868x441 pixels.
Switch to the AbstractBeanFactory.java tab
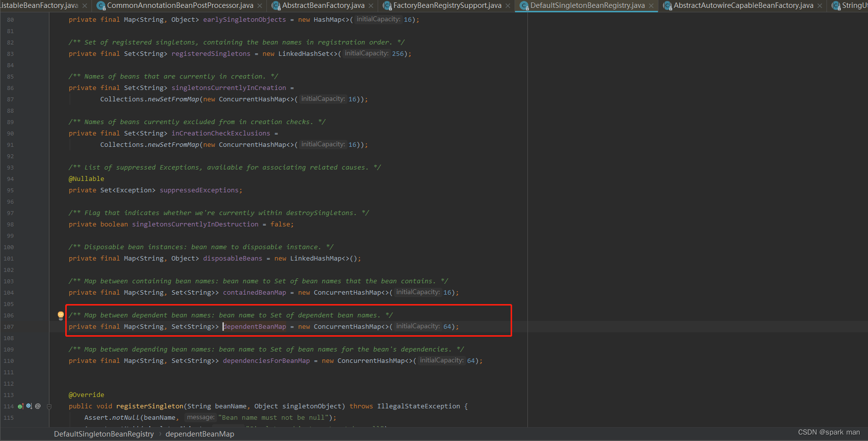pos(323,5)
